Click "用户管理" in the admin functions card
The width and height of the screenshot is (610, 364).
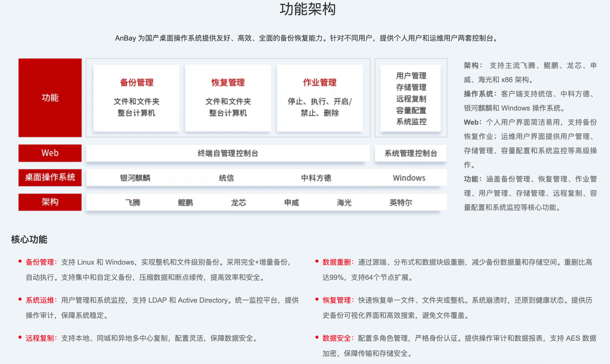click(x=411, y=76)
